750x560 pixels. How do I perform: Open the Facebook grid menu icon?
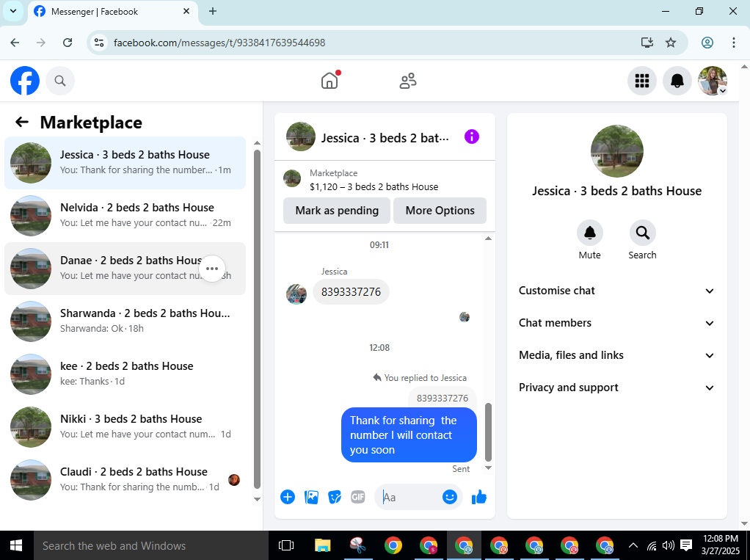pos(642,81)
